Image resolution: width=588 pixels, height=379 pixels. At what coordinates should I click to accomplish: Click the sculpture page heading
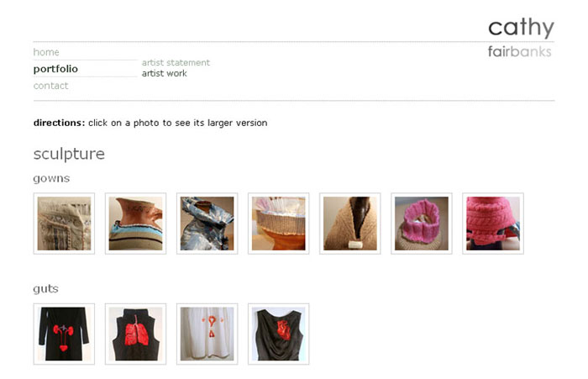click(x=69, y=155)
